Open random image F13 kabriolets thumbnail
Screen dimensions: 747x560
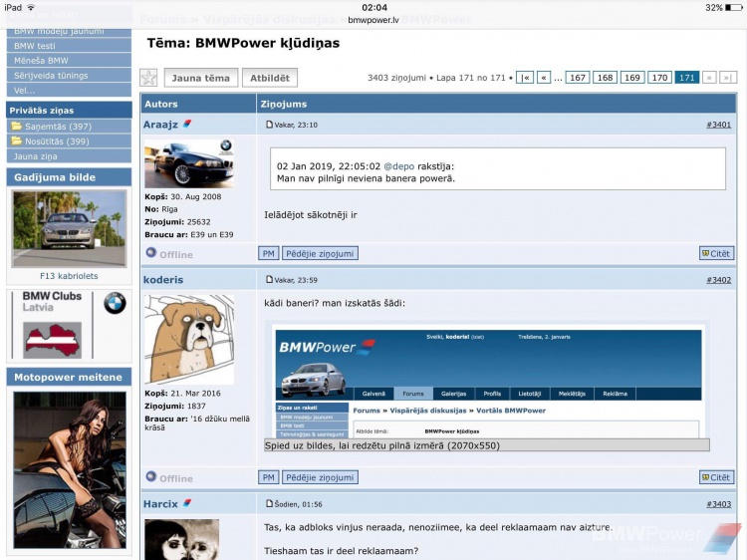click(69, 229)
